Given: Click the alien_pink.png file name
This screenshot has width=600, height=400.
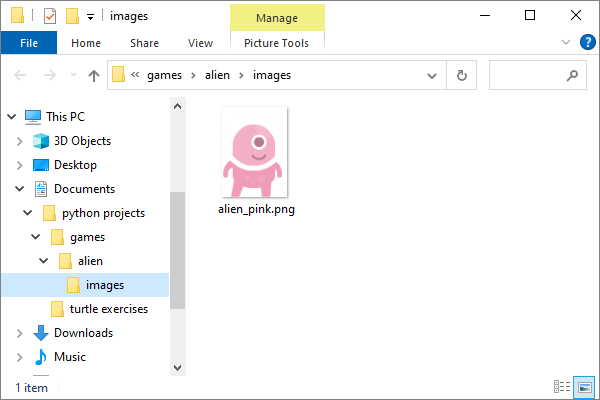Looking at the screenshot, I should coord(256,209).
